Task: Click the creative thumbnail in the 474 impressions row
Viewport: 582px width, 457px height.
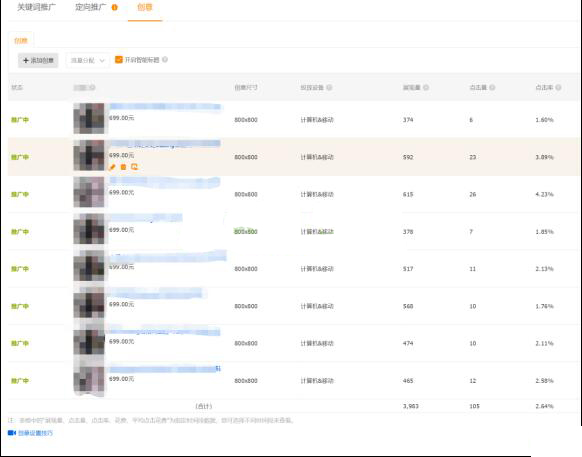Action: tap(89, 341)
